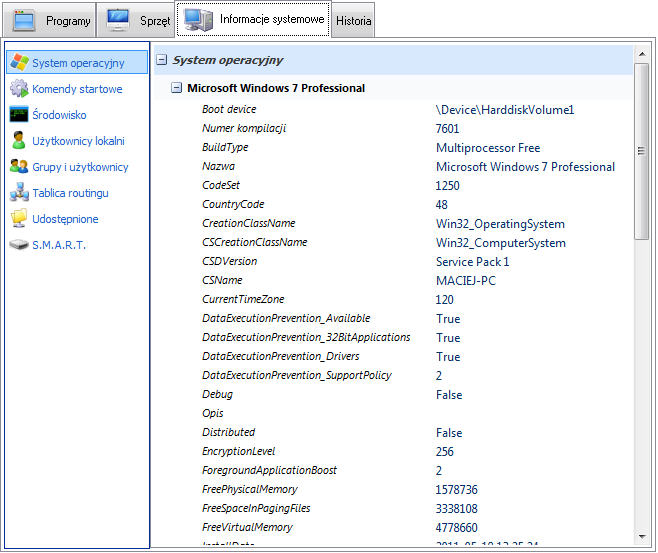Select the DataExecutionPrevention_Available label

pos(286,318)
